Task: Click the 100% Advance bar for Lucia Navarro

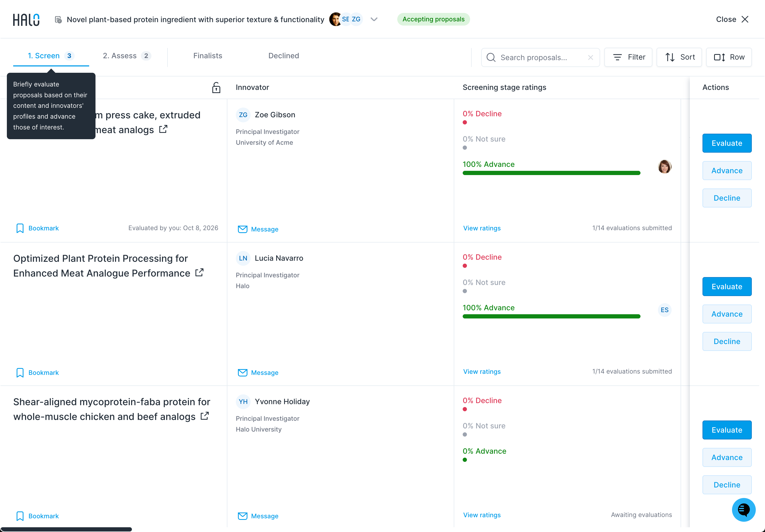Action: tap(551, 317)
